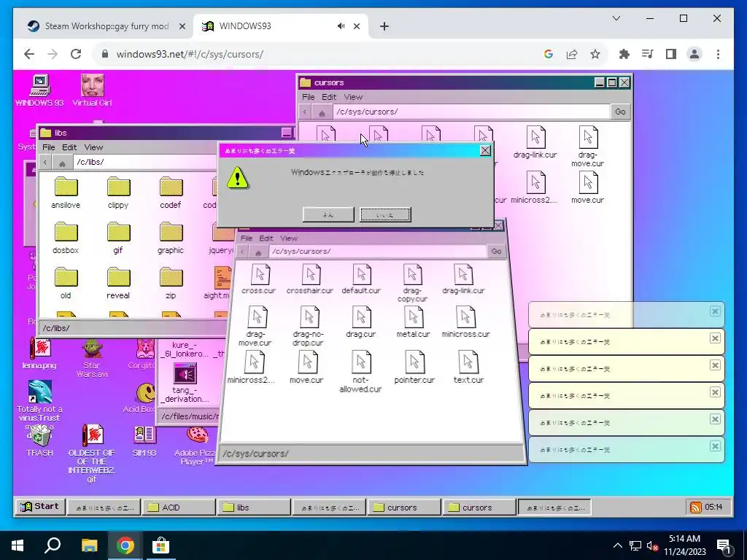Select cross.cur in front cursors window
The height and width of the screenshot is (560, 747).
tap(259, 279)
